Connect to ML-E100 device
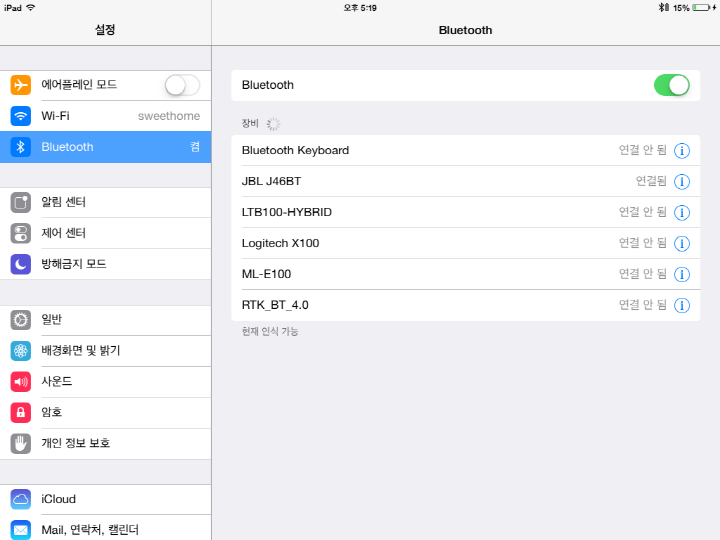This screenshot has width=720, height=540. (x=466, y=274)
